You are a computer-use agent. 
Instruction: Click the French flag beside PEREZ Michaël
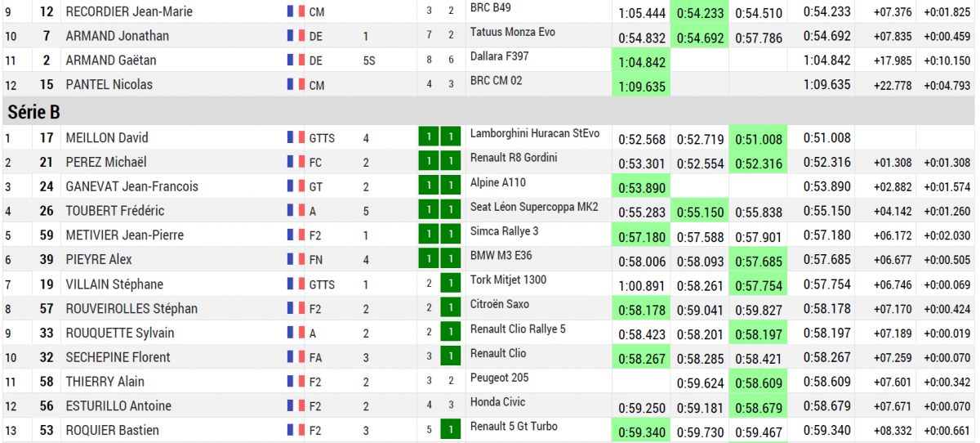[x=296, y=163]
